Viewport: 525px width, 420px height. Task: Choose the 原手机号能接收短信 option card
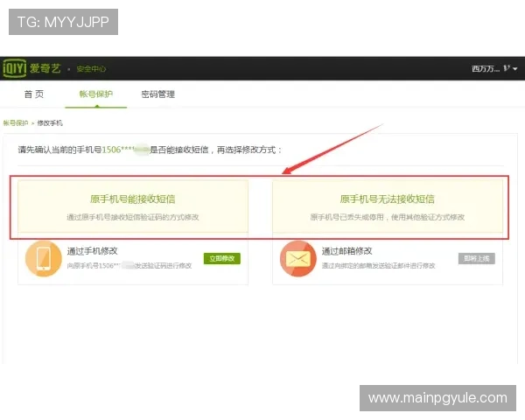click(133, 206)
